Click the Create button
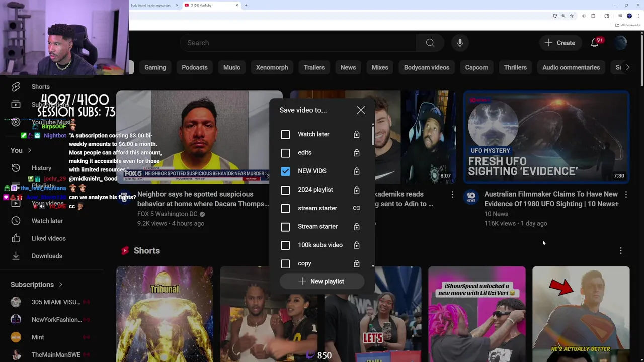The height and width of the screenshot is (362, 644). click(560, 43)
